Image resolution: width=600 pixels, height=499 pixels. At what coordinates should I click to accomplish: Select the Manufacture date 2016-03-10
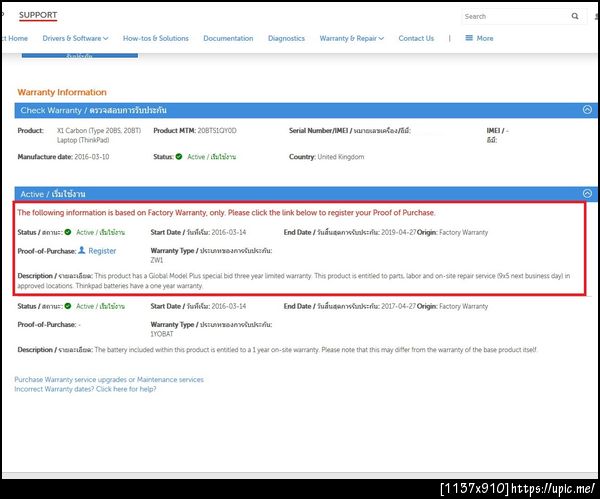coord(92,157)
